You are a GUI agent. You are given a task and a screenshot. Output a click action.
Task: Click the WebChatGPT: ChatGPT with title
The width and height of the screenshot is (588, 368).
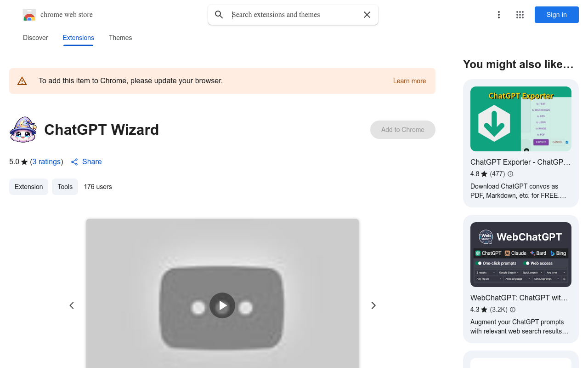coord(519,298)
